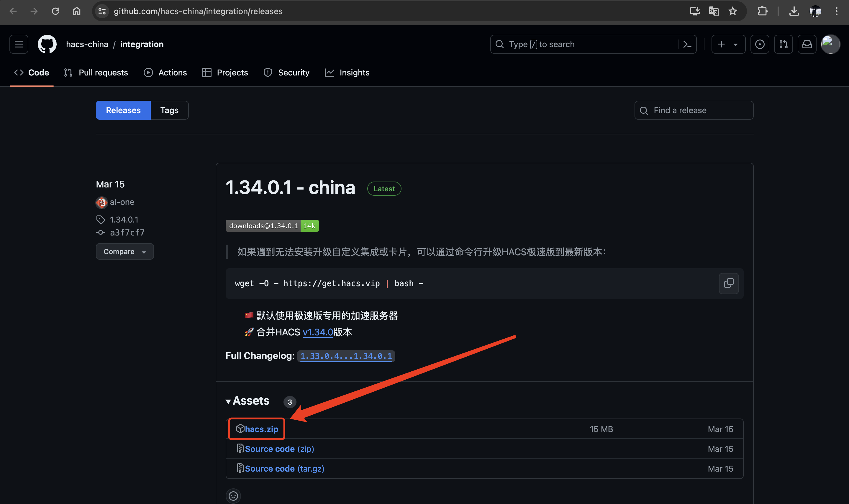The image size is (849, 504).
Task: Open the command palette icon in search
Action: (687, 44)
